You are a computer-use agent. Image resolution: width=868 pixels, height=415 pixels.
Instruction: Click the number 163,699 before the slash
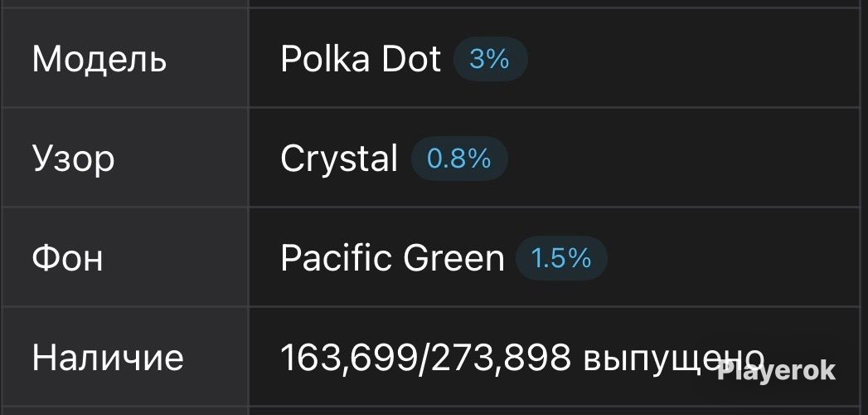[x=349, y=358]
